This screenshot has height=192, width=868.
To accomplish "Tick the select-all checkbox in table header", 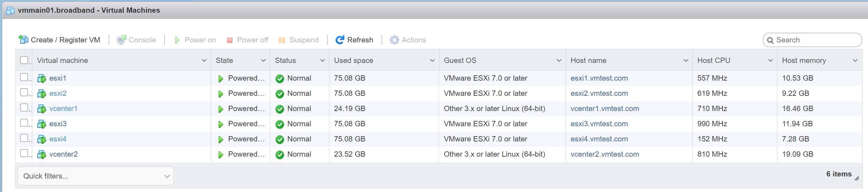I will coord(24,60).
